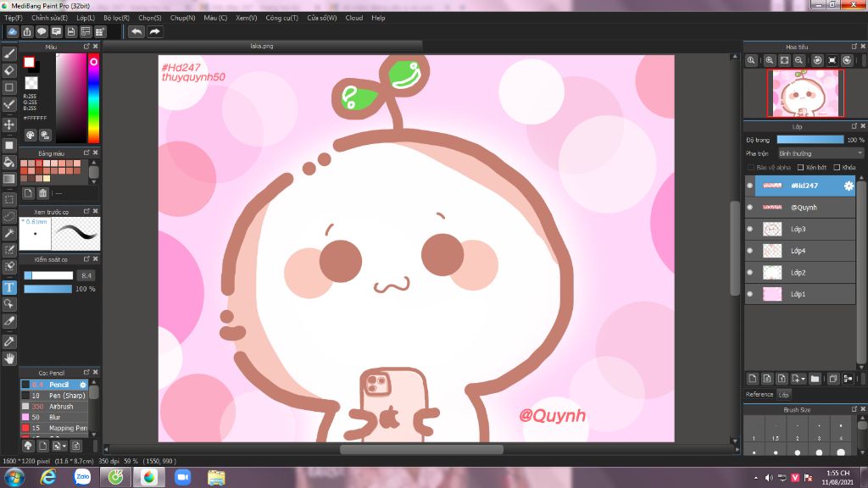868x488 pixels.
Task: Adjust the Độ trong opacity slider
Action: [810, 140]
